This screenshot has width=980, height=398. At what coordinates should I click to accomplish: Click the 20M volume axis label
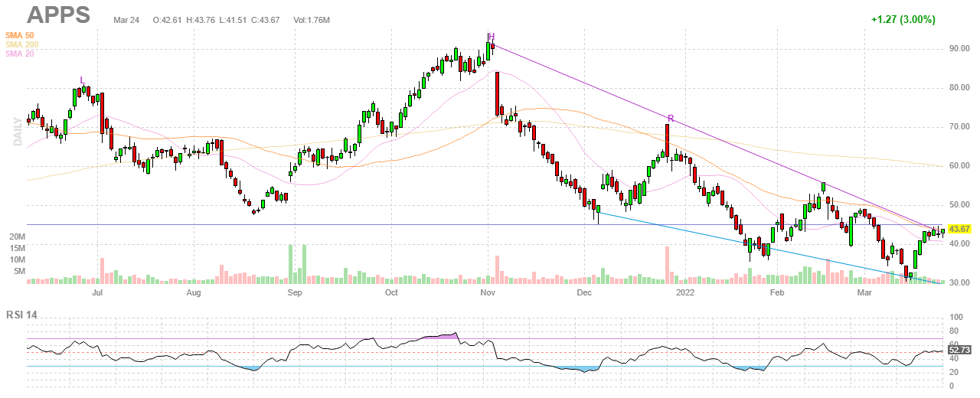[x=17, y=238]
